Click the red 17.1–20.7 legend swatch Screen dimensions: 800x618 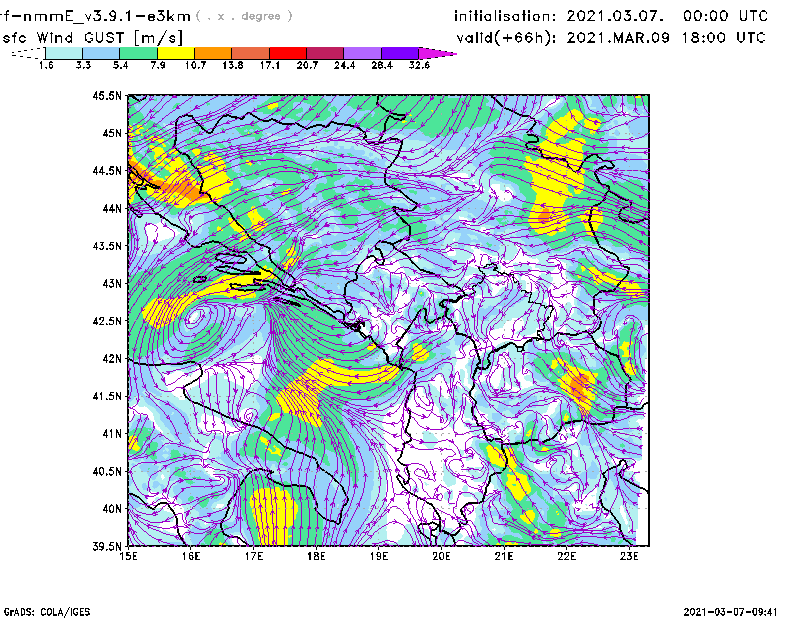click(x=288, y=53)
